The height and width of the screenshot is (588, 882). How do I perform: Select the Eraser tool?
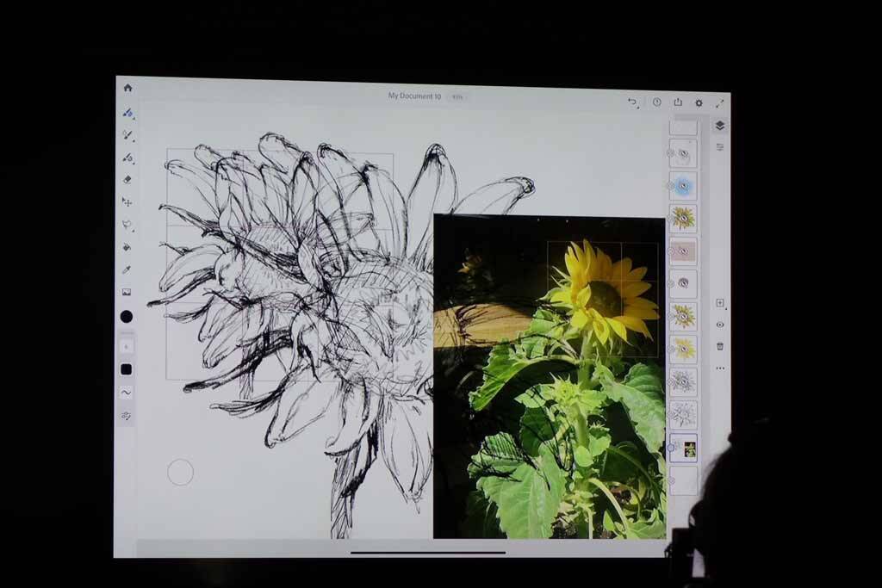[x=127, y=180]
